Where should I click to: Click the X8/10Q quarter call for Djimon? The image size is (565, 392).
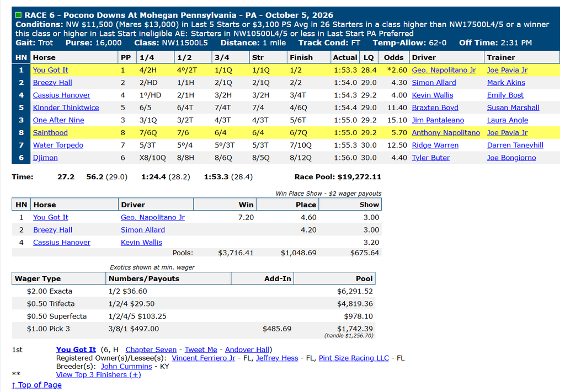point(152,158)
